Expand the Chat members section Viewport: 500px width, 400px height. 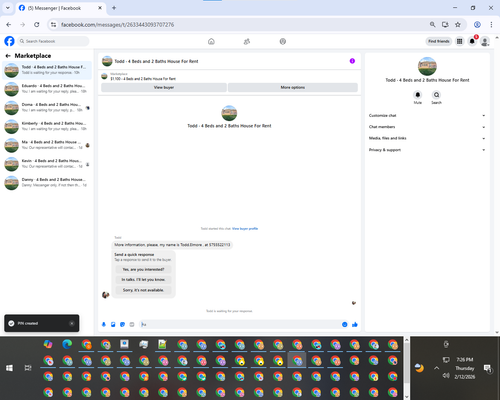(x=427, y=127)
